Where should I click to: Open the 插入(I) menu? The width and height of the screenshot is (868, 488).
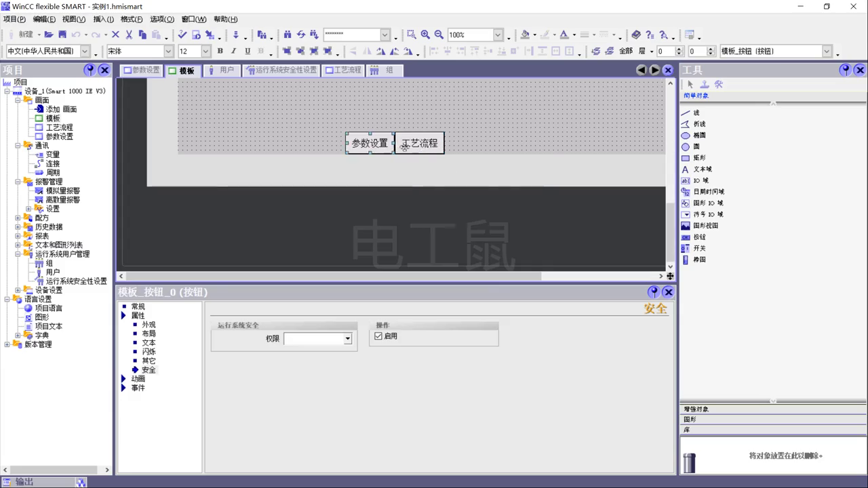[103, 19]
